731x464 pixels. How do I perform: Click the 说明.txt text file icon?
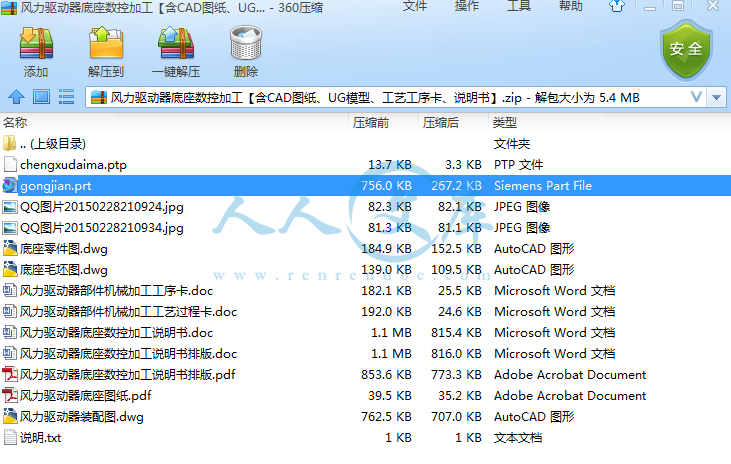point(10,437)
